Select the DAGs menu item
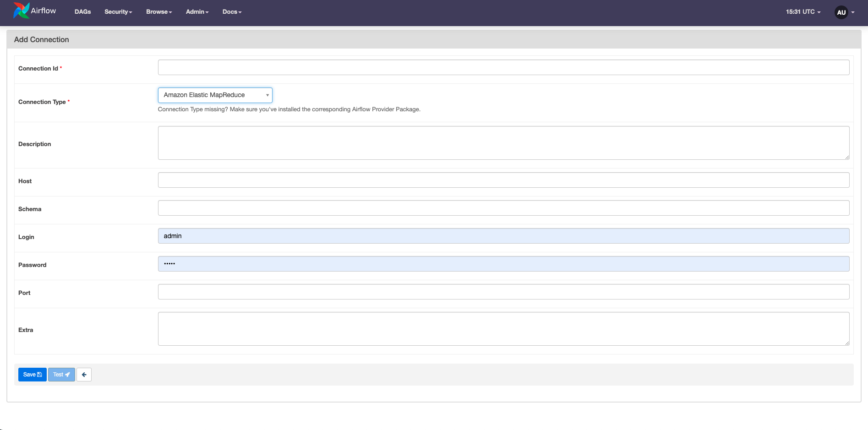Image resolution: width=868 pixels, height=430 pixels. (x=82, y=11)
